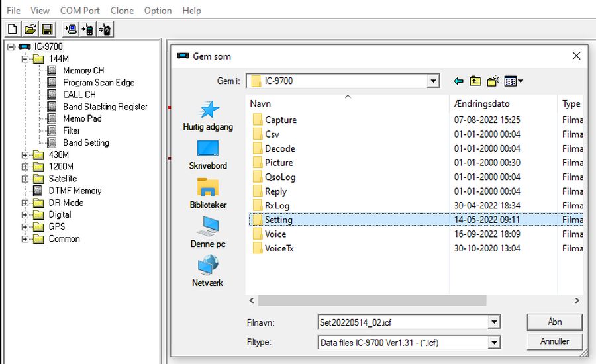
Task: Click the right scroll arrow in file list
Action: click(x=577, y=300)
